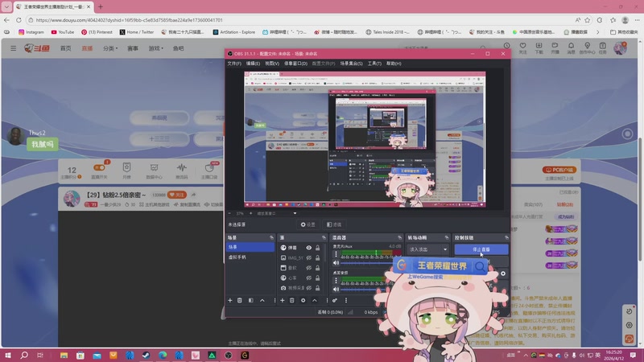Open the mixer toolbar three-dot menu
Viewport: 644px width, 362px height.
click(x=346, y=300)
